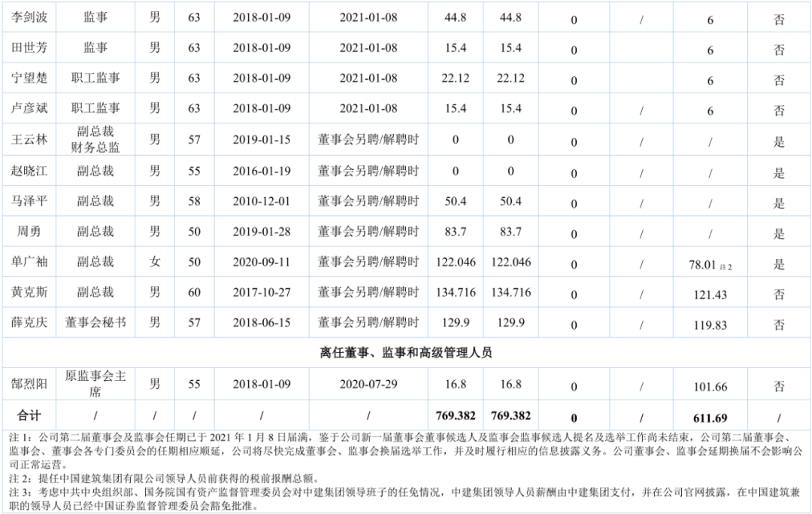This screenshot has width=812, height=514.
Task: Click the end date 2020-07-29
Action: tap(368, 385)
